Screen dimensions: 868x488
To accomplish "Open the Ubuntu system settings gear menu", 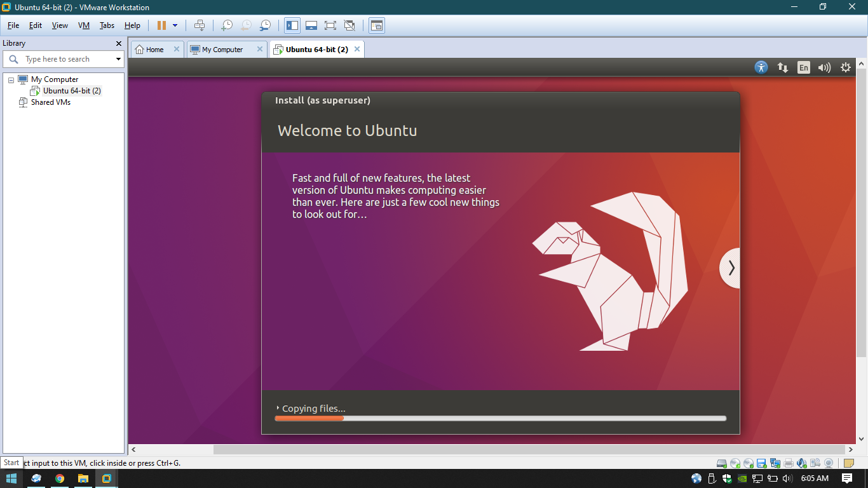I will click(846, 67).
